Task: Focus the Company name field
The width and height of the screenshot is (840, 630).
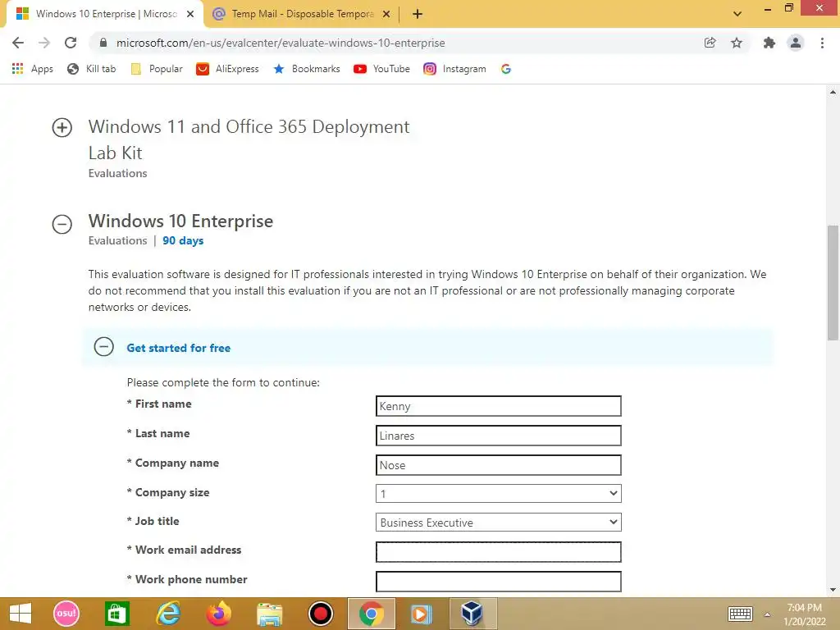Action: (498, 465)
